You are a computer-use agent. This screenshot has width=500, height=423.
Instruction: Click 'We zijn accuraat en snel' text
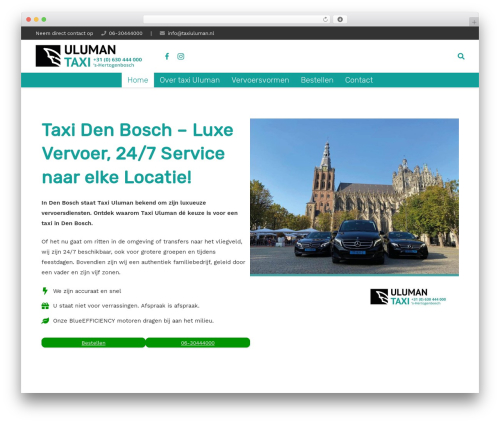87,291
